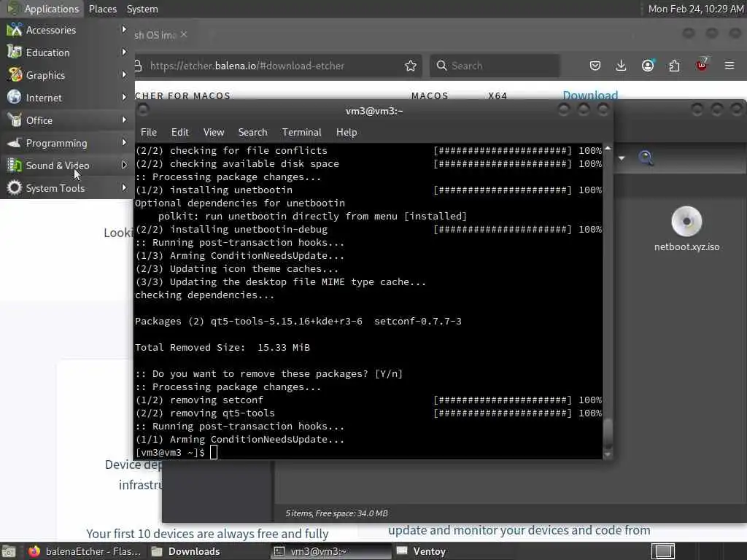Open terminal Search menu
The width and height of the screenshot is (747, 560).
[x=252, y=133]
